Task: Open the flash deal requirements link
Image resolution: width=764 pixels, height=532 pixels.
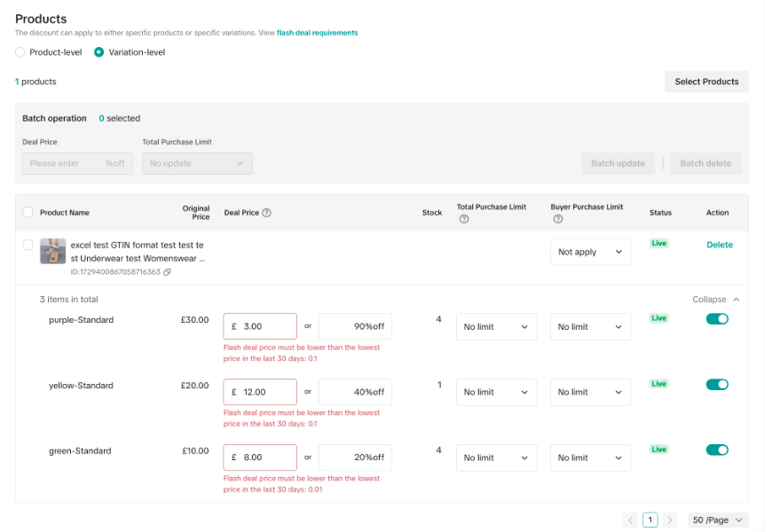Action: (x=317, y=33)
